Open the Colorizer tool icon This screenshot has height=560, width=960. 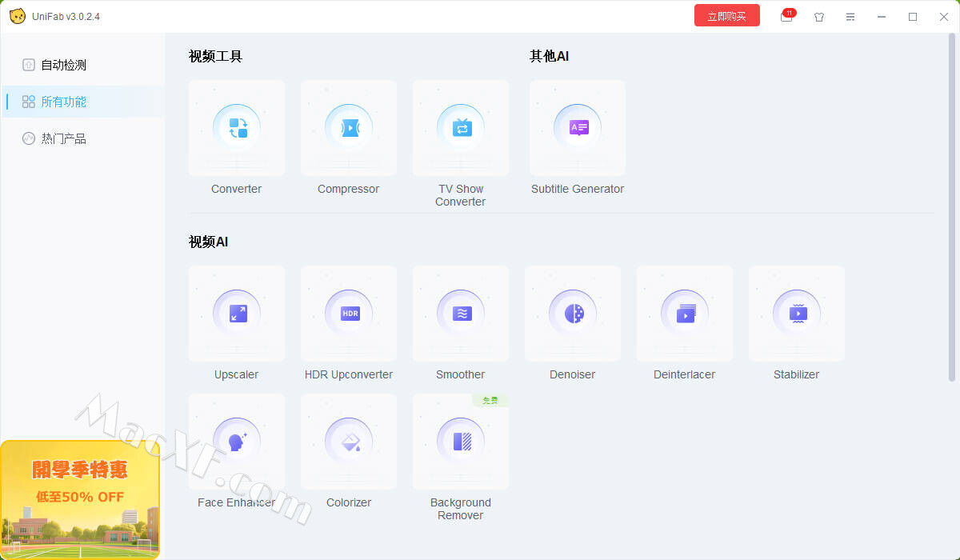[x=349, y=442]
